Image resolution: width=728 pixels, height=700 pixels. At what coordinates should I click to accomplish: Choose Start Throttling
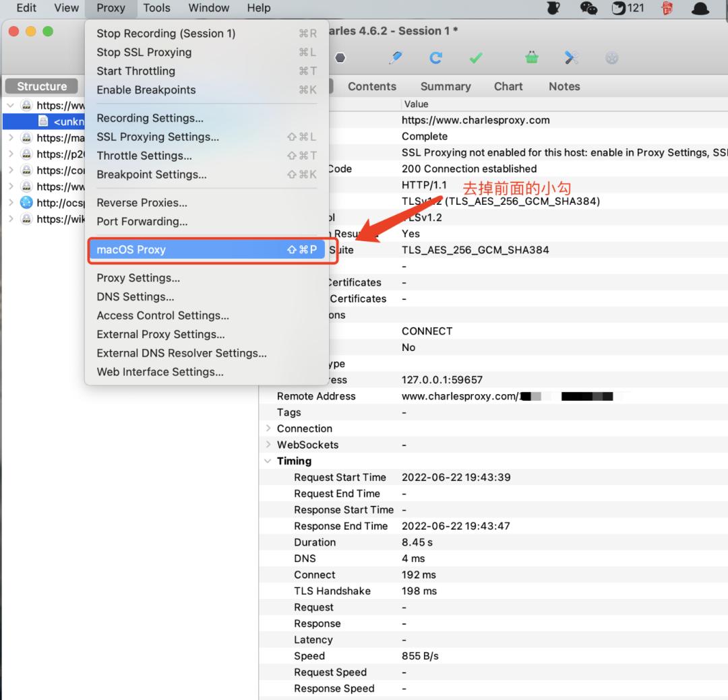coord(207,71)
